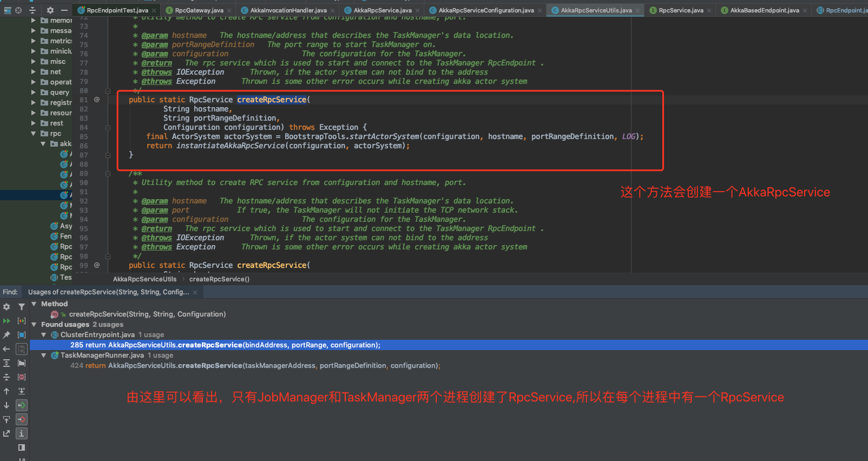The height and width of the screenshot is (461, 868).
Task: Locate current file with crosshair icon
Action: click(18, 10)
